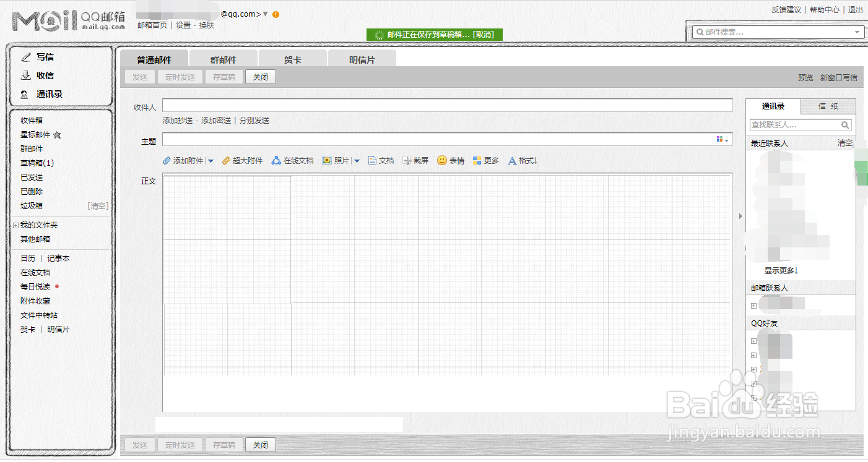Screen dimensions: 868x462
Task: Collapse the right contacts side panel
Action: coord(739,216)
